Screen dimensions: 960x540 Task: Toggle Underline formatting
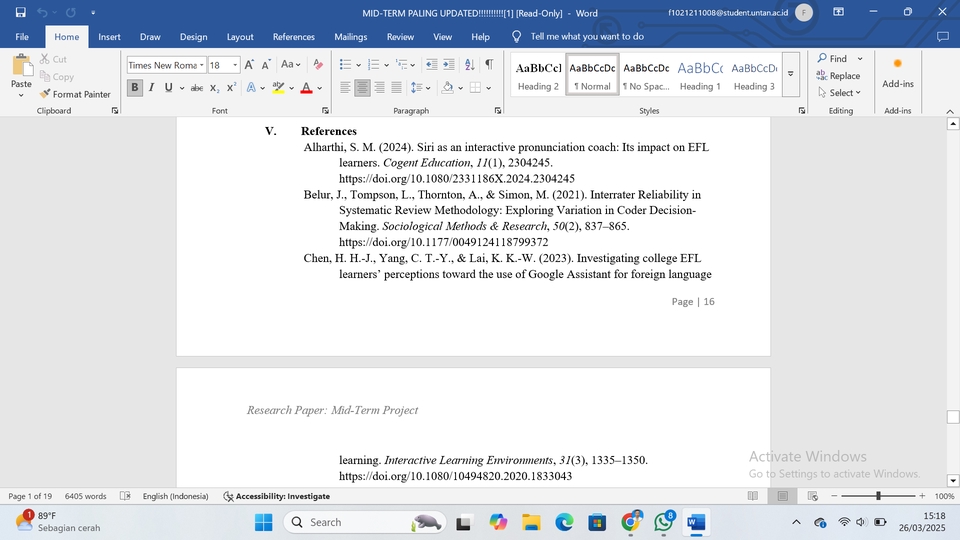(x=168, y=88)
